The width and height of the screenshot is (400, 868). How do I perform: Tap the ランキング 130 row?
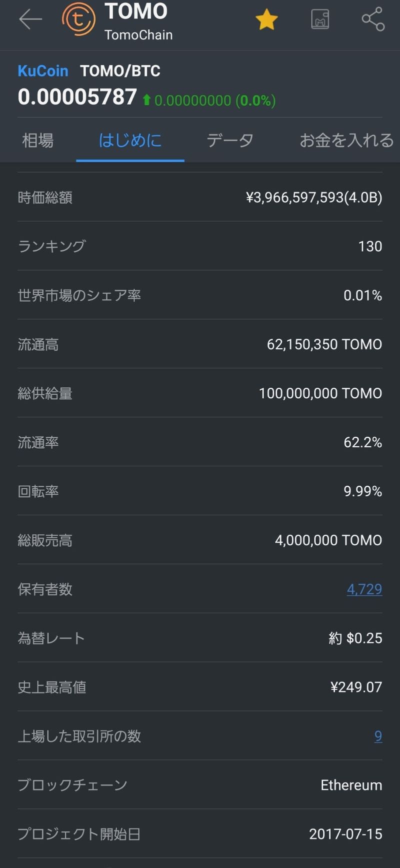tap(200, 246)
